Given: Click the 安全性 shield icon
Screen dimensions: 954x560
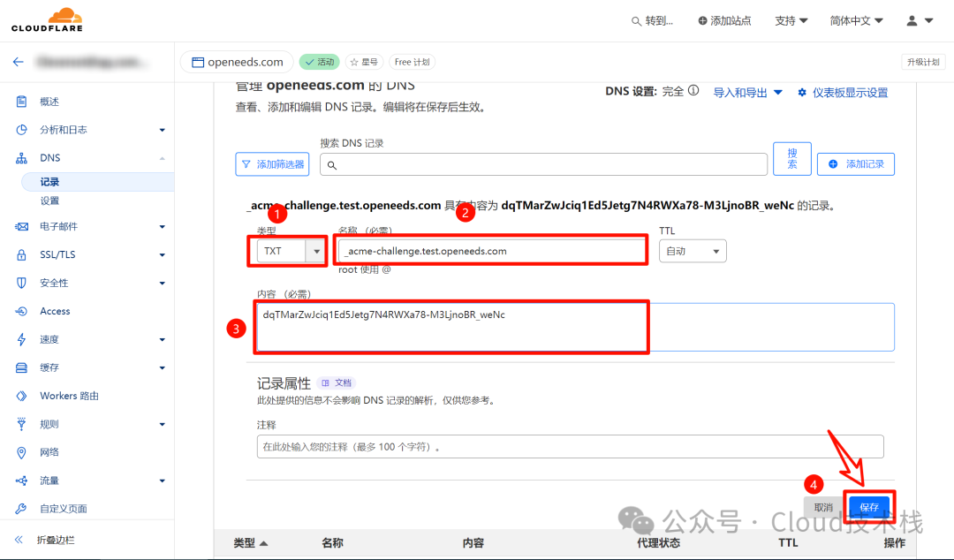Looking at the screenshot, I should 21,283.
